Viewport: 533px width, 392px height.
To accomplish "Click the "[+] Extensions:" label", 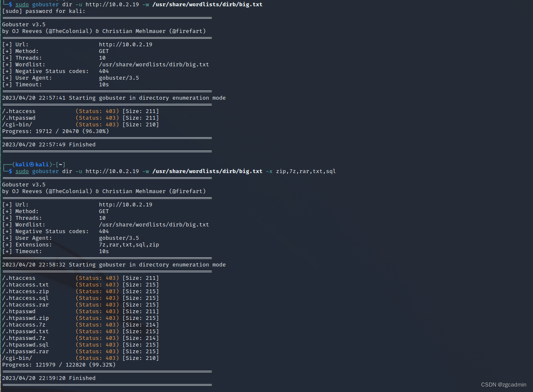I will [x=27, y=245].
